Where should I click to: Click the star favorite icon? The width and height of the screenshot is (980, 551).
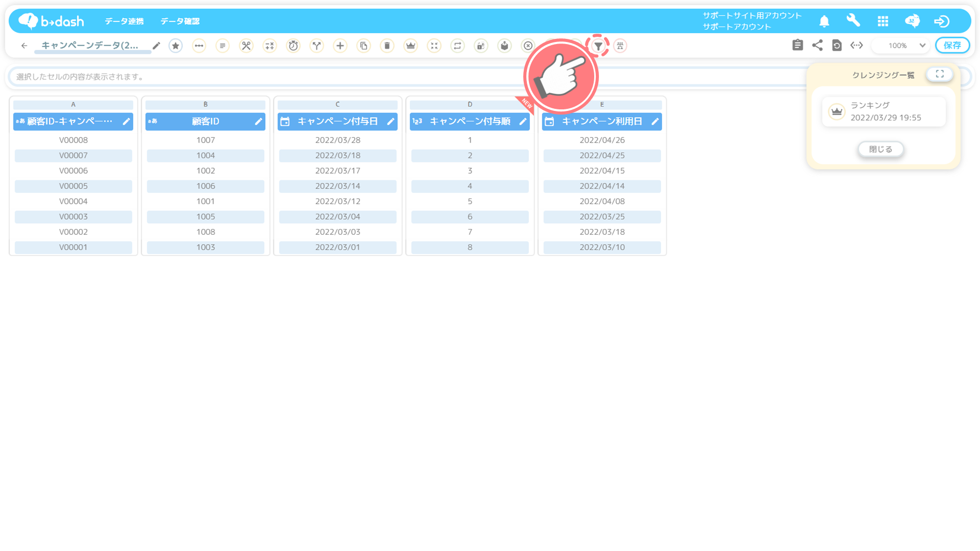(176, 46)
